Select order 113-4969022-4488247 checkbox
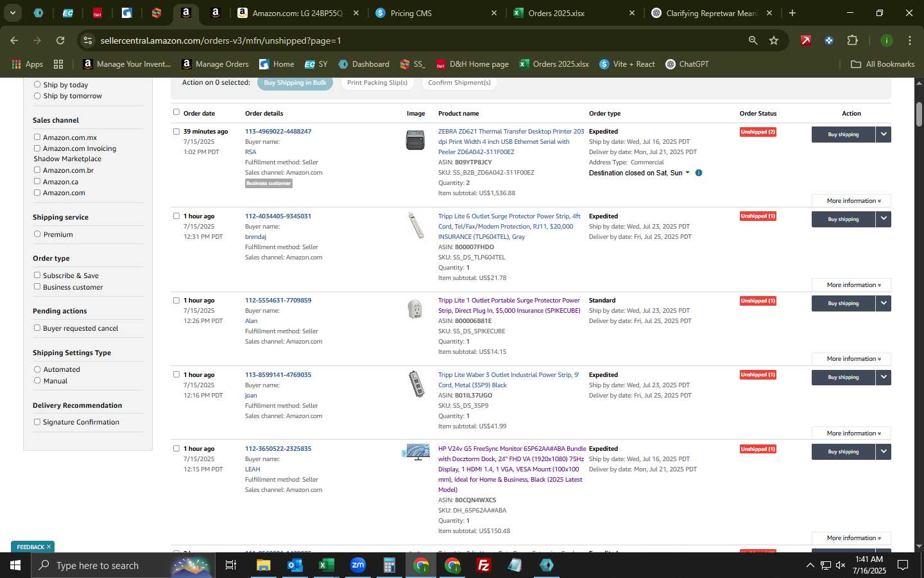The height and width of the screenshot is (578, 924). click(176, 131)
